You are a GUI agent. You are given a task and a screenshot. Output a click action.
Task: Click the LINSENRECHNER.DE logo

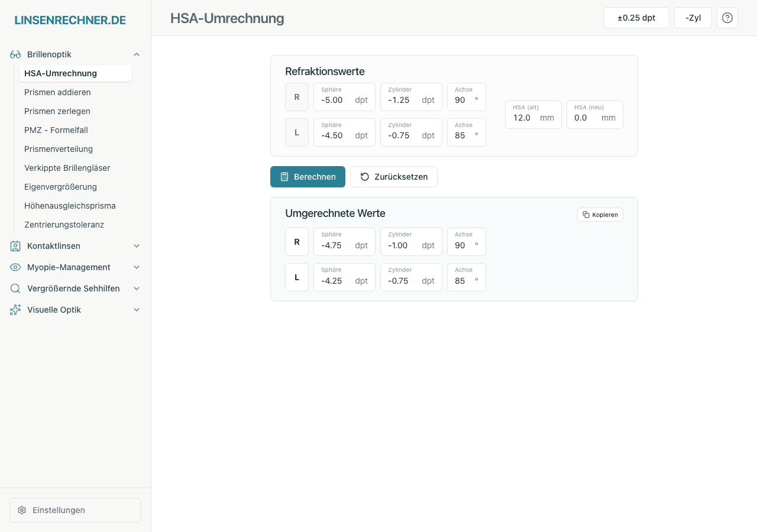[x=70, y=20]
